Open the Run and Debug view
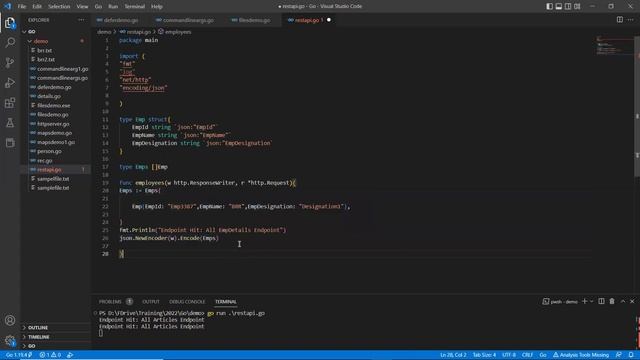Image resolution: width=640 pixels, height=360 pixels. pyautogui.click(x=10, y=82)
